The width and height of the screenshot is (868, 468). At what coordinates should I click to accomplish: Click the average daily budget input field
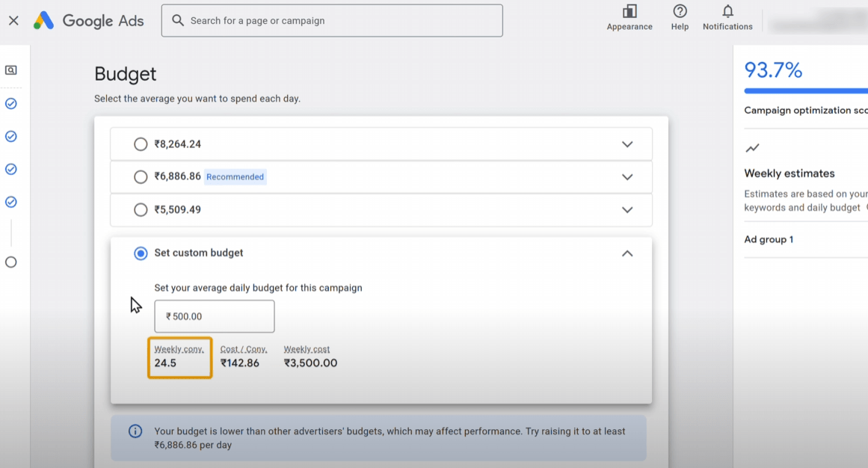tap(215, 316)
